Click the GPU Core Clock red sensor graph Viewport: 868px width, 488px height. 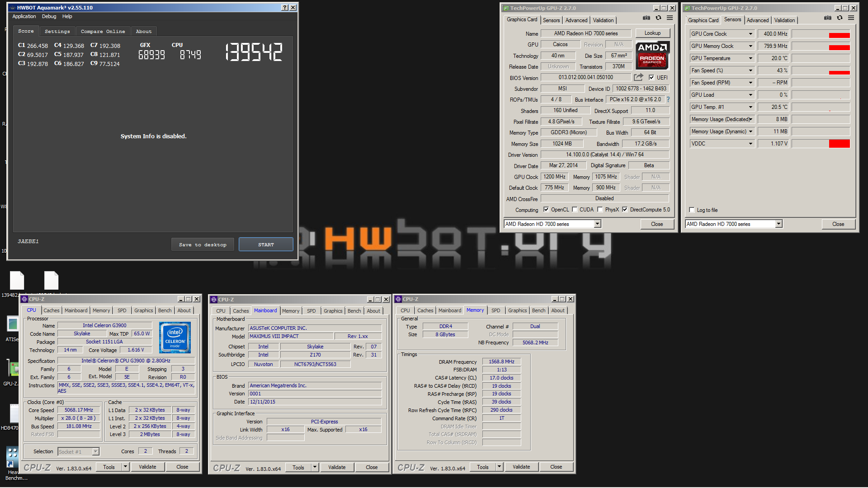pyautogui.click(x=821, y=34)
